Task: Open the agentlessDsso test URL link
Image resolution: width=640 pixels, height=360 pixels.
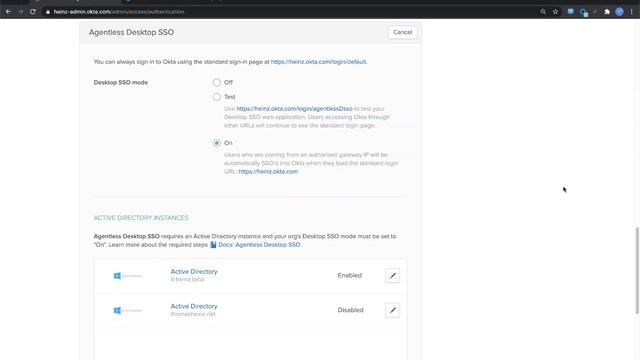Action: pyautogui.click(x=294, y=109)
